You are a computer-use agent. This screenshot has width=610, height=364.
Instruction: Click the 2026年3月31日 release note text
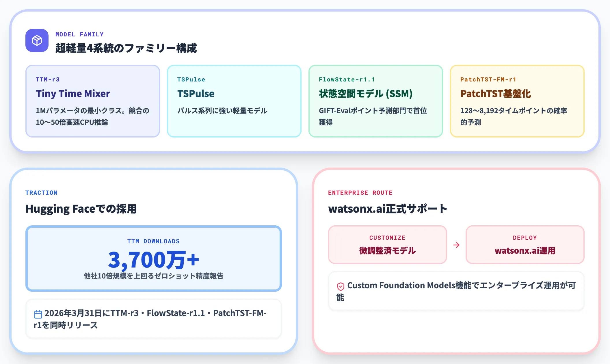pos(150,319)
